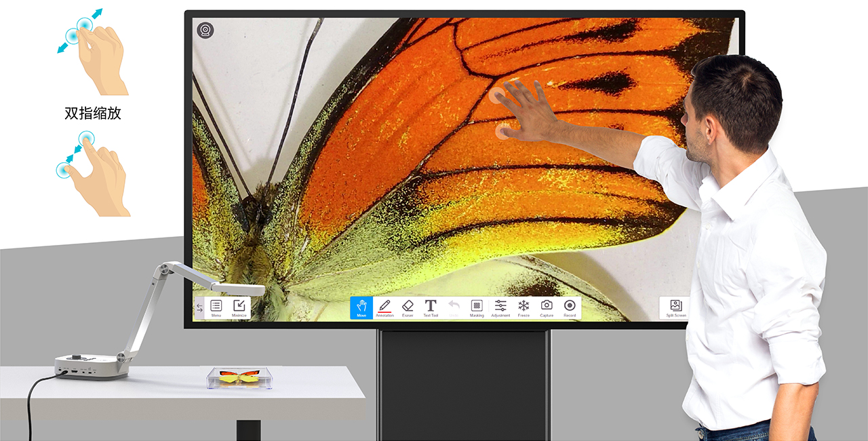The image size is (868, 441).
Task: Click the Undo arrow
Action: click(x=454, y=307)
